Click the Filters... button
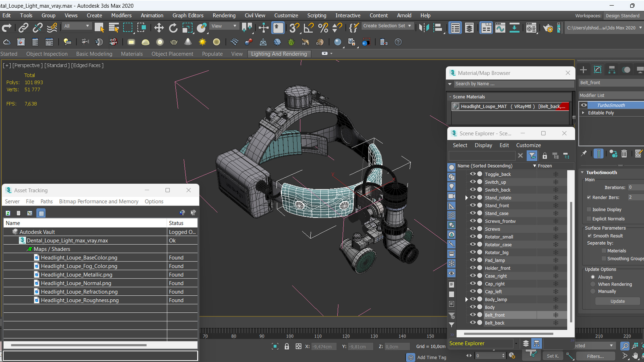The image size is (644, 362). point(595,356)
